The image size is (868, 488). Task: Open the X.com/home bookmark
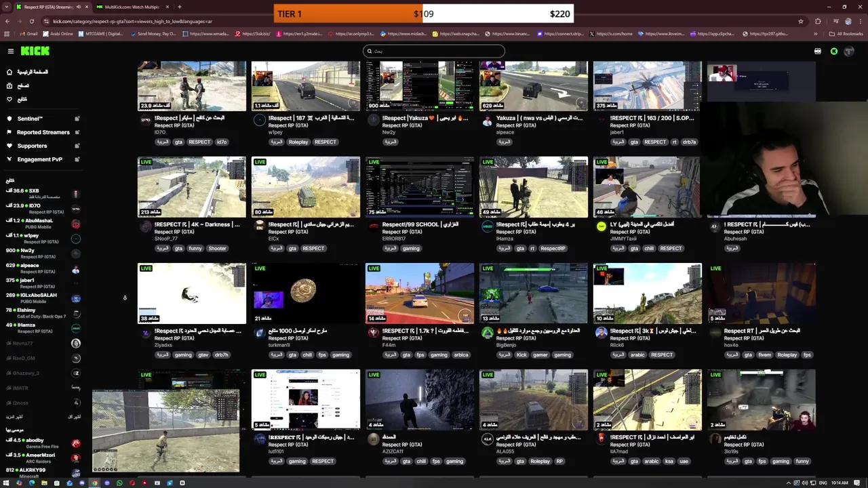(x=612, y=33)
